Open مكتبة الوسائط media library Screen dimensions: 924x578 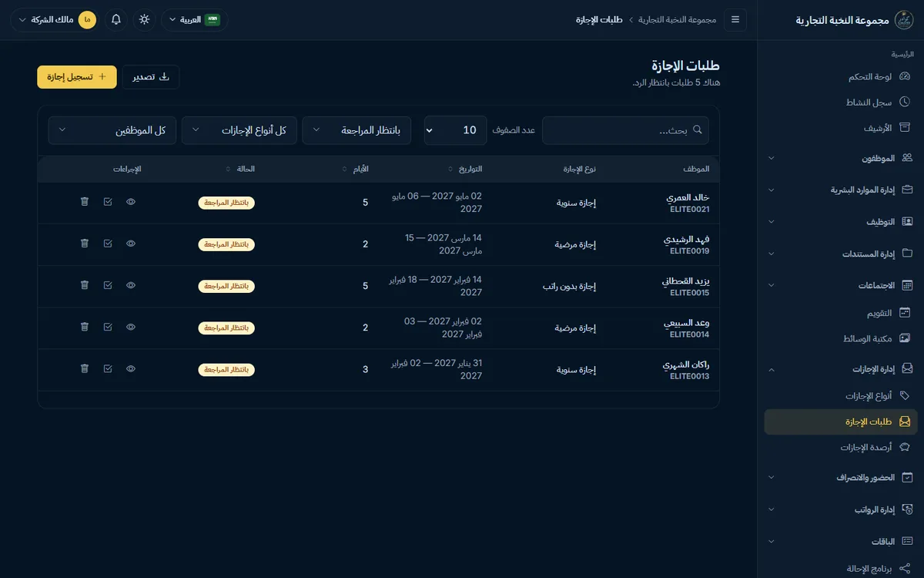(x=841, y=338)
